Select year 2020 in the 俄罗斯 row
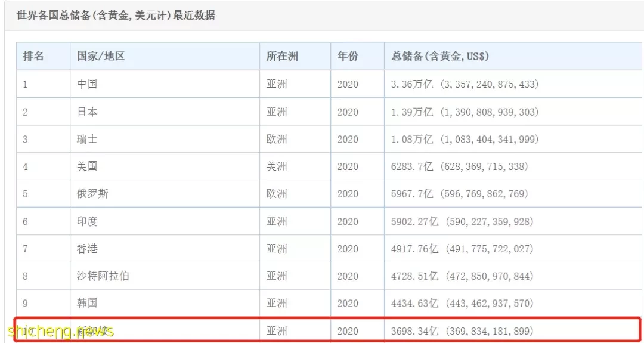 [x=348, y=194]
